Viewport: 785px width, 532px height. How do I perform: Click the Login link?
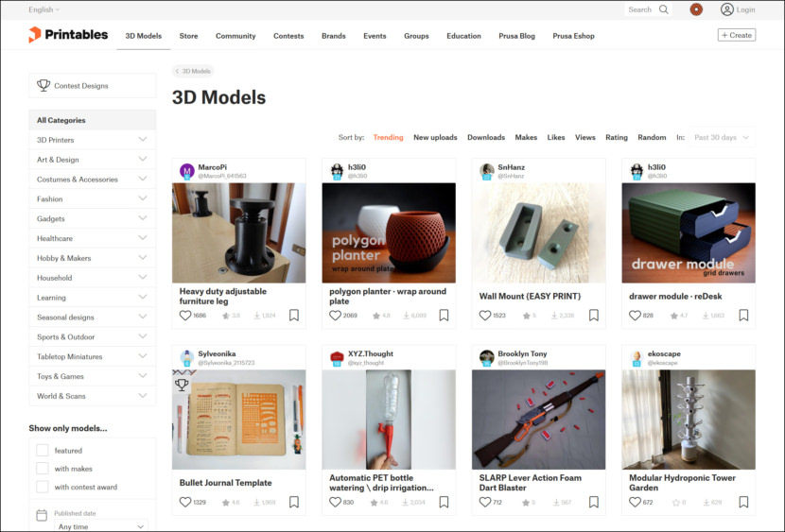[738, 9]
